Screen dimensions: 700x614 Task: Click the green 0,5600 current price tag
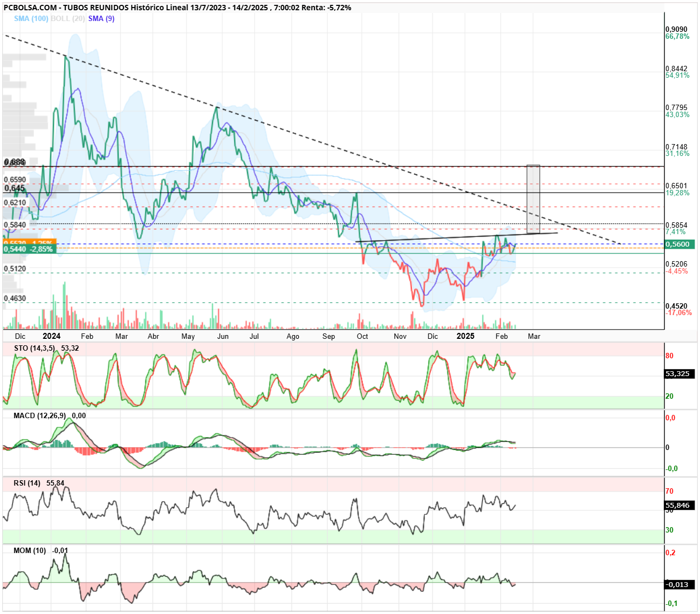click(x=680, y=244)
